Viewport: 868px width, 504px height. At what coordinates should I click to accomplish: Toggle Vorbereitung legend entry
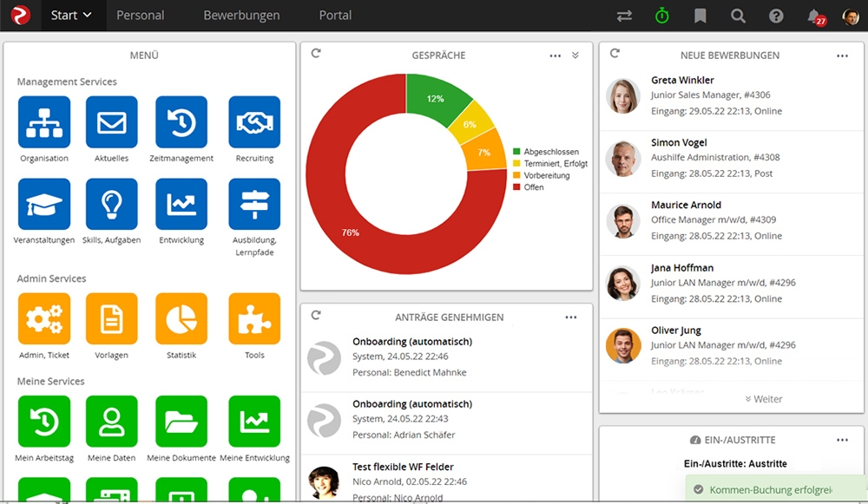542,175
